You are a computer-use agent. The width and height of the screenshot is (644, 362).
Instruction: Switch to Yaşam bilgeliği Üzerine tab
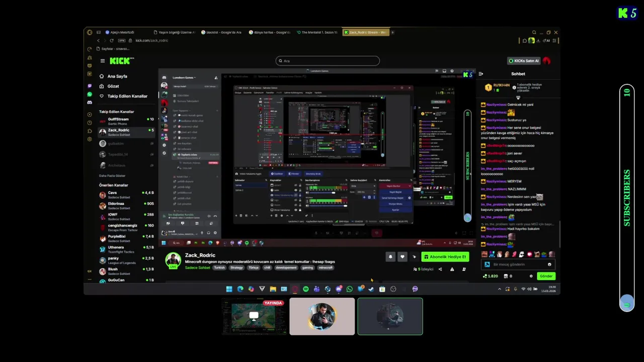(174, 32)
